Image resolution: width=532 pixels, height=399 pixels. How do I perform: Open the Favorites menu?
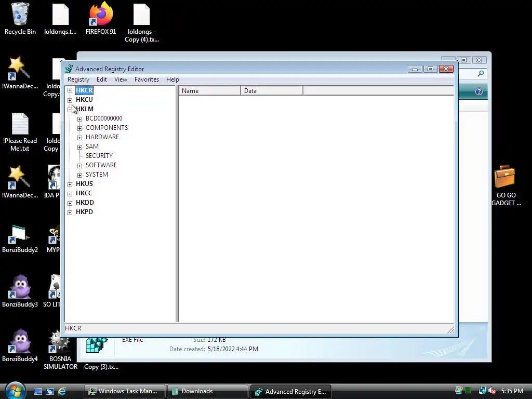(147, 79)
